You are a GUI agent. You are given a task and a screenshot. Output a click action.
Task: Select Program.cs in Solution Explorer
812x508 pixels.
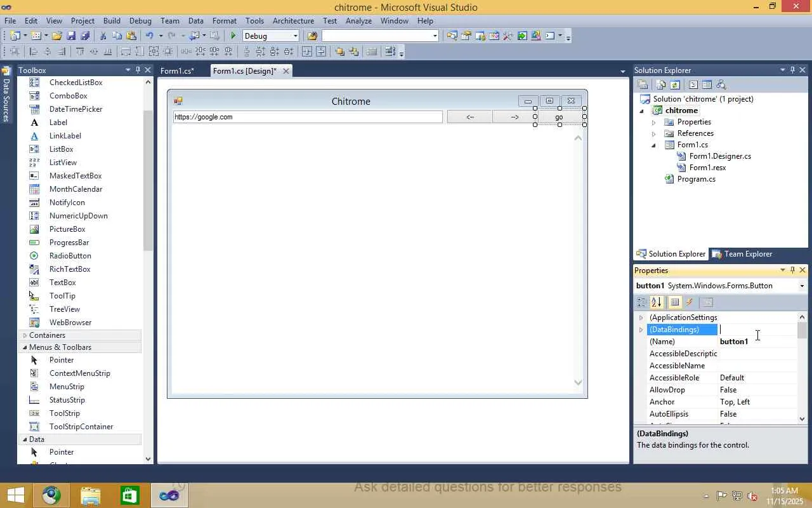[x=696, y=179]
